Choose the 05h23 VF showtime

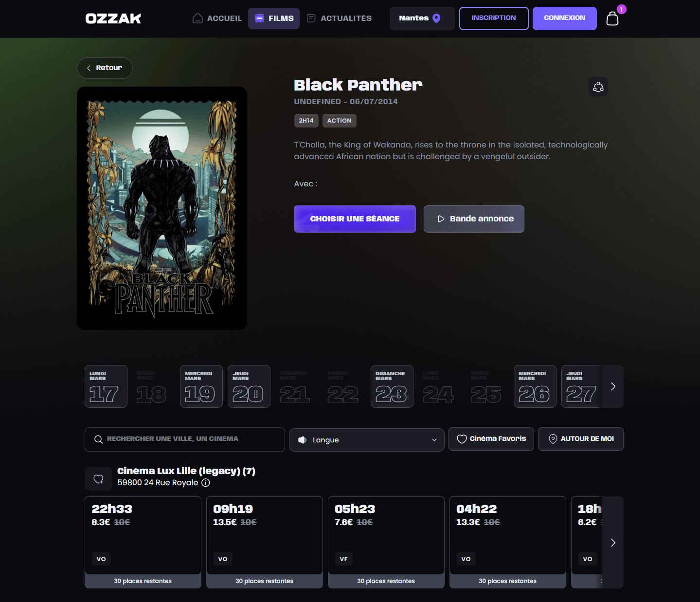386,542
